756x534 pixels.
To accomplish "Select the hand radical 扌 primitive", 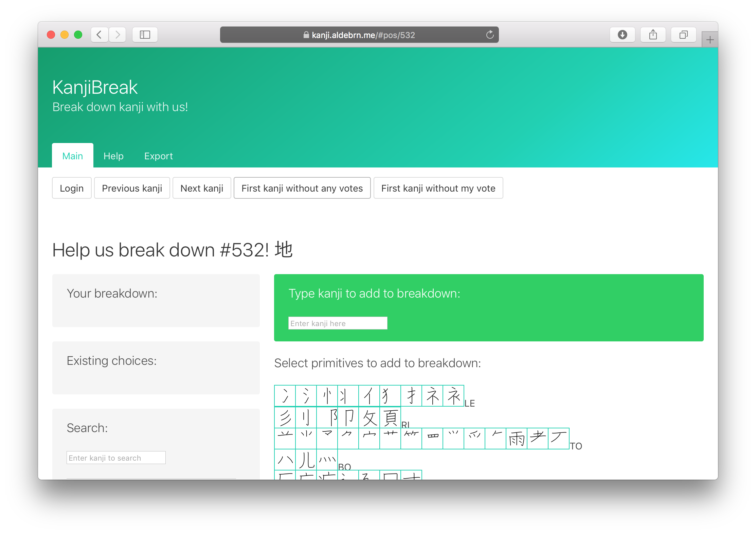I will (x=411, y=396).
